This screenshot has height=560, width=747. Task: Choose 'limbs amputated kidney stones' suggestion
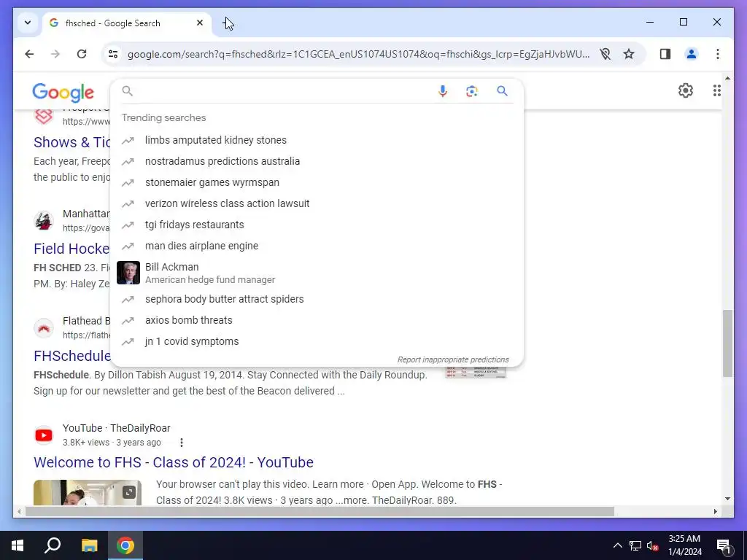317,141
